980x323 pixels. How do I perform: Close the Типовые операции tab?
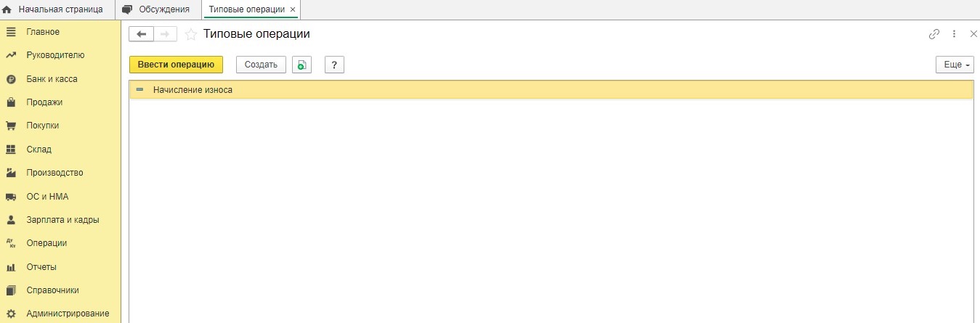pyautogui.click(x=293, y=10)
